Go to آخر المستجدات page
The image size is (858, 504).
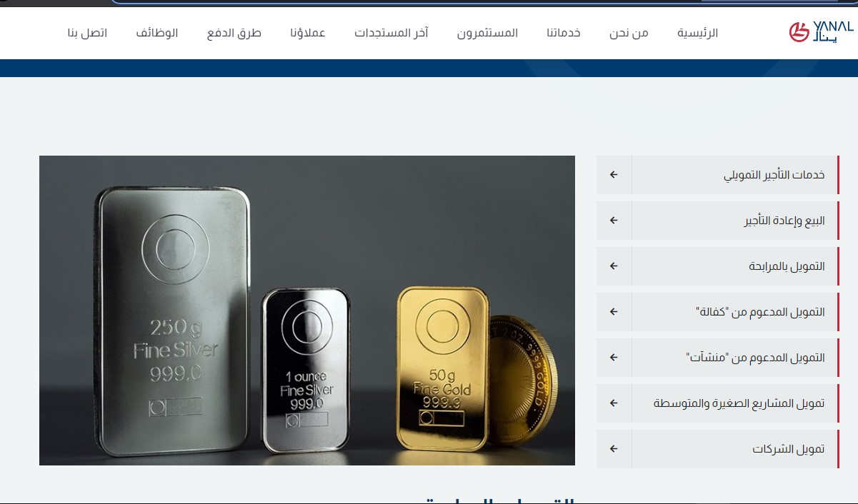click(x=391, y=33)
